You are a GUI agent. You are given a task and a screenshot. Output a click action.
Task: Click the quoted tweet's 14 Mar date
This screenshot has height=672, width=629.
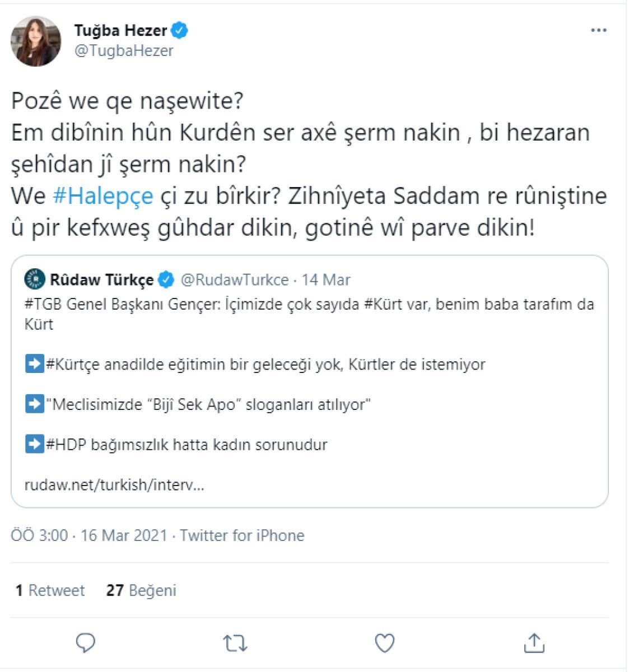tap(326, 279)
